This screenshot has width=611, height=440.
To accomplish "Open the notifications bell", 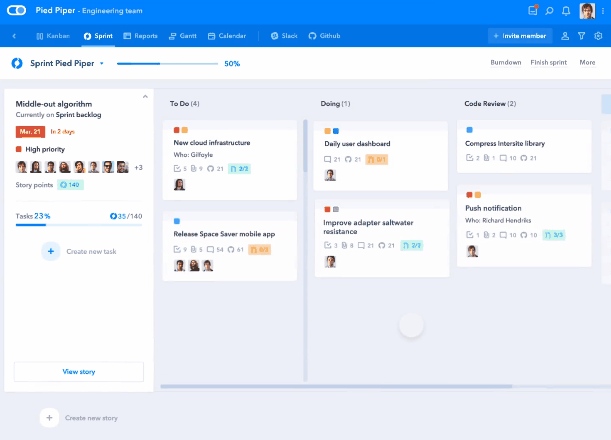I will 566,11.
